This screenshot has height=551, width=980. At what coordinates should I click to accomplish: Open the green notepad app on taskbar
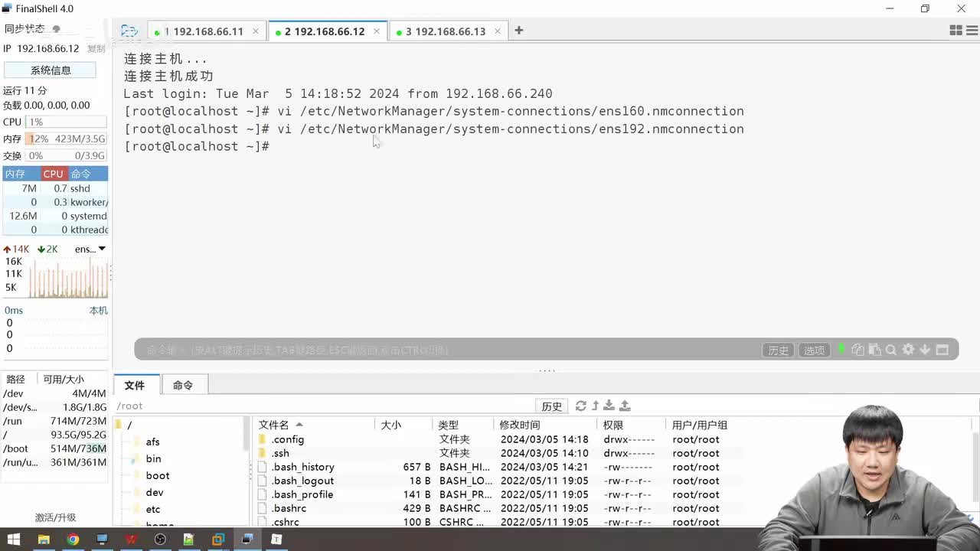point(189,540)
